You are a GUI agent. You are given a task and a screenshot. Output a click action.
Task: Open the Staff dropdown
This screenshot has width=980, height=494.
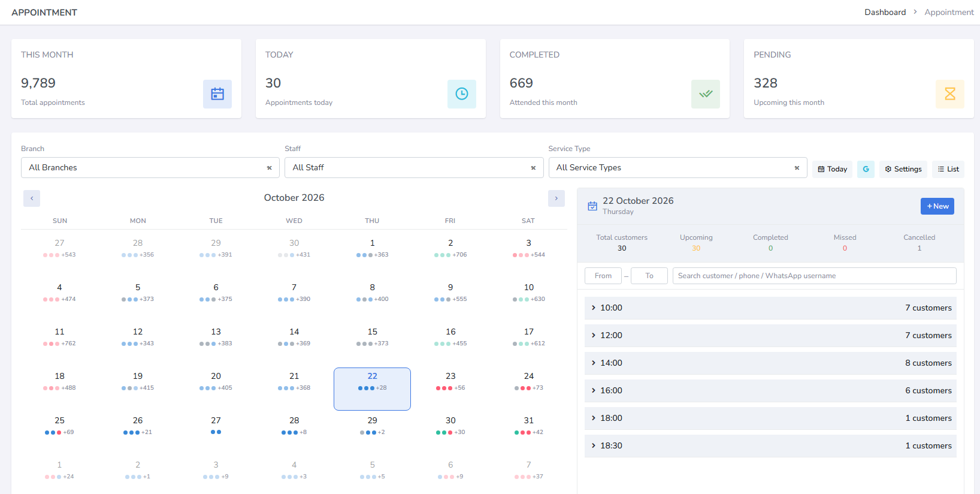coord(414,168)
